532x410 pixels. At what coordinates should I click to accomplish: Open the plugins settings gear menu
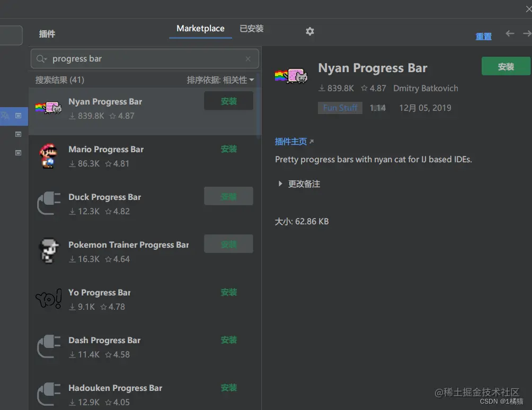tap(309, 31)
